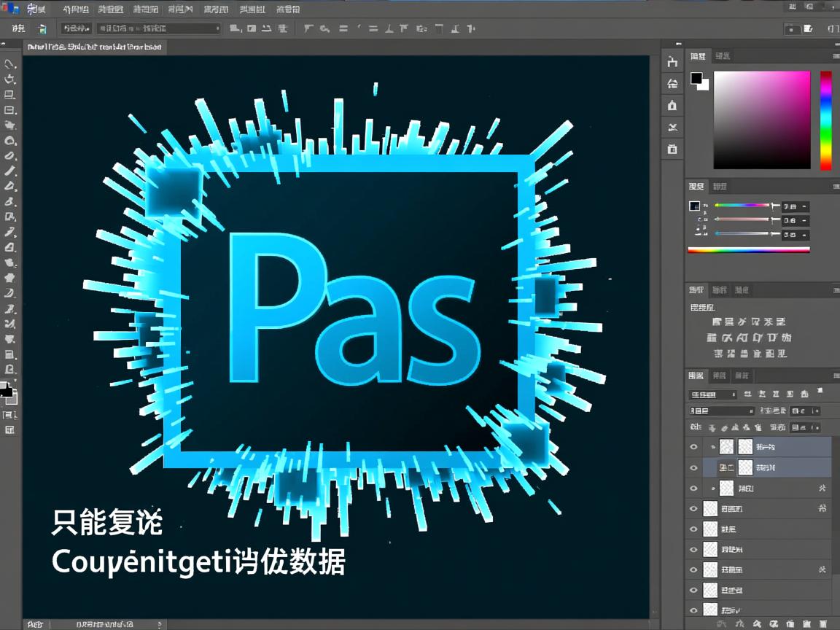Toggle visibility of the bottom layer
The height and width of the screenshot is (630, 840).
click(693, 610)
